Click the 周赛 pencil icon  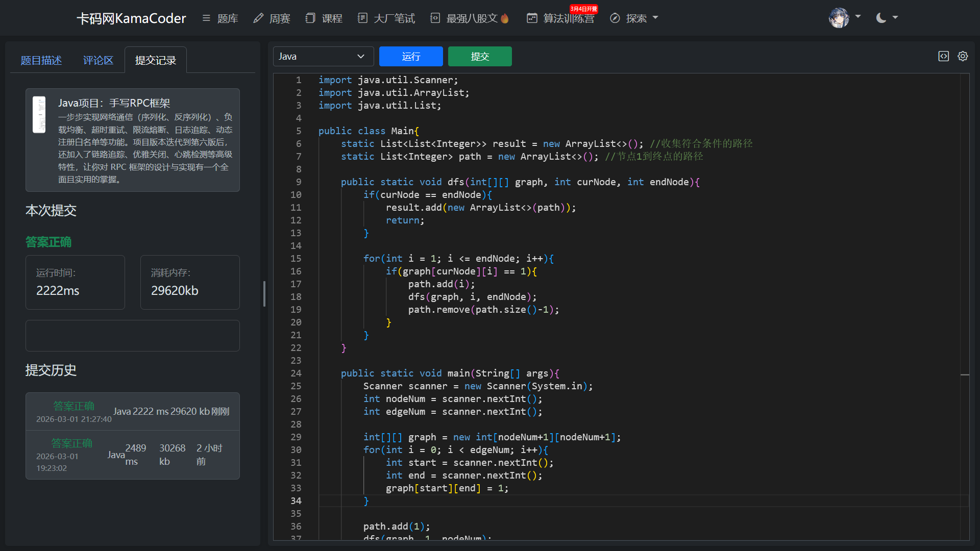[x=258, y=18]
